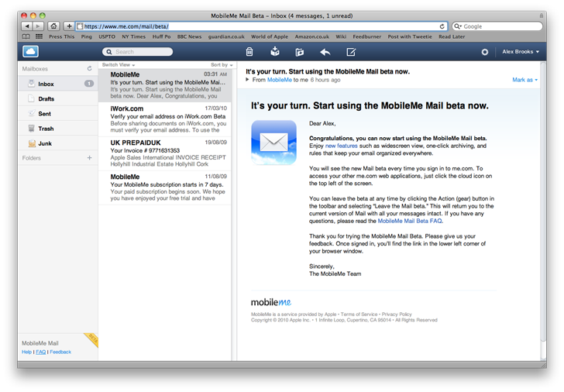Open the Junk mailbox
The height and width of the screenshot is (392, 564).
(x=58, y=143)
